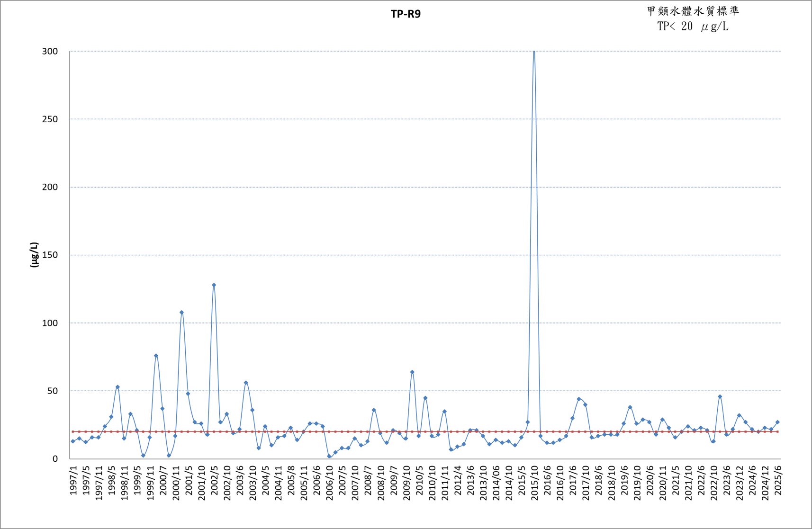
Task: Click the 108 peak marker near 2000/11
Action: [x=181, y=312]
